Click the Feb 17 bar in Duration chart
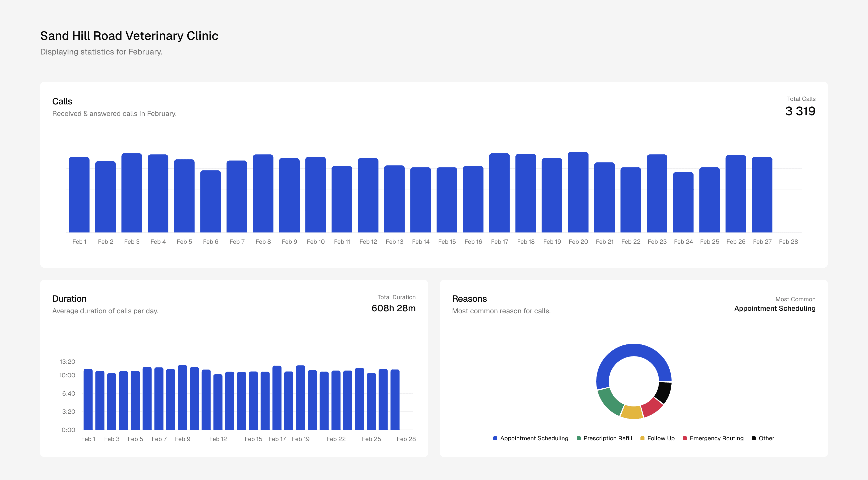 tap(277, 397)
